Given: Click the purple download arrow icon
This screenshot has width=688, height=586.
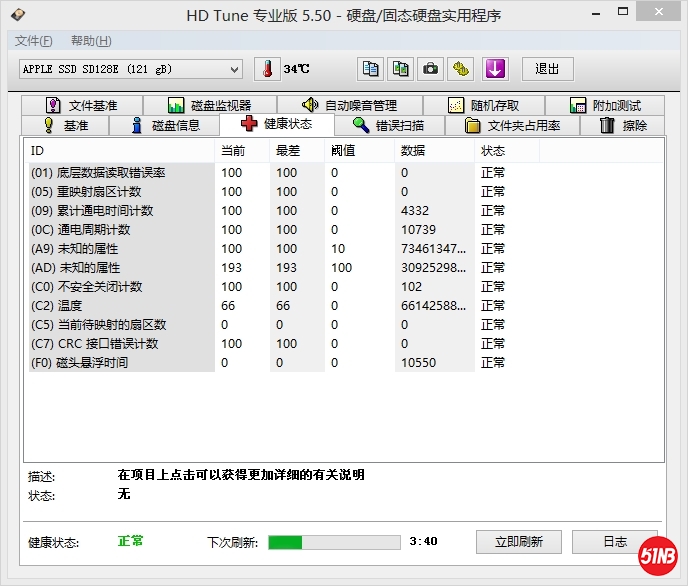Looking at the screenshot, I should click(x=495, y=69).
